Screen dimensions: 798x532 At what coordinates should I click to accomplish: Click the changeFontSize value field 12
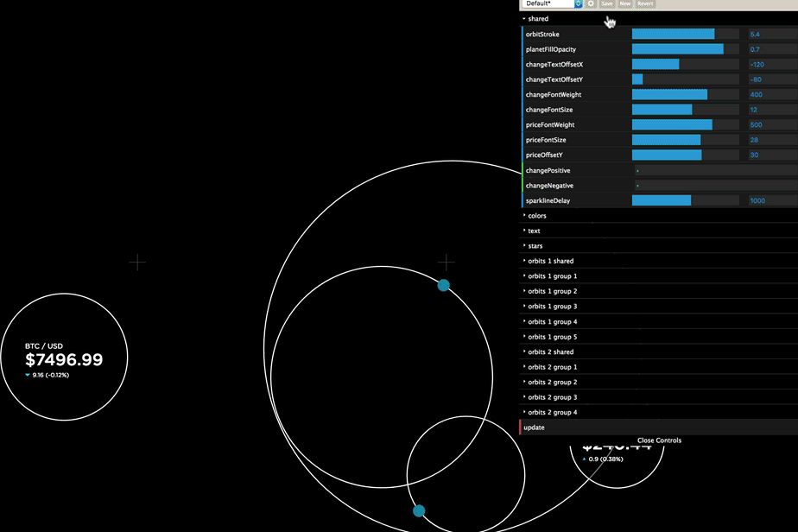(773, 110)
